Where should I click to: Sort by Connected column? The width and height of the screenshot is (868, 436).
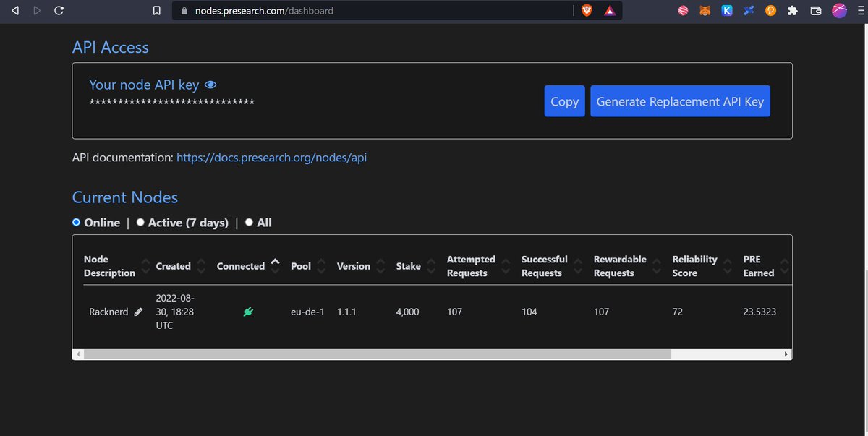tap(275, 266)
